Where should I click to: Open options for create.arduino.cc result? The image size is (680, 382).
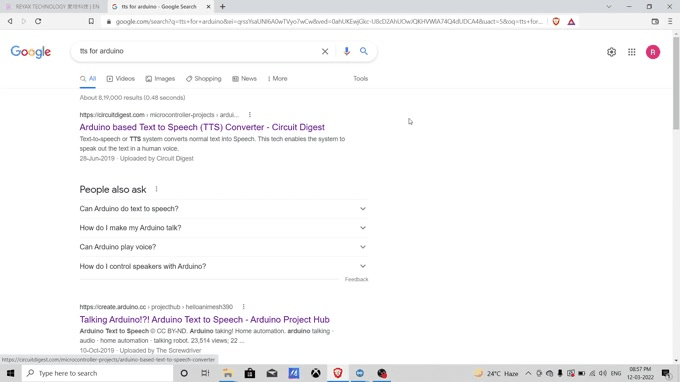(x=243, y=307)
